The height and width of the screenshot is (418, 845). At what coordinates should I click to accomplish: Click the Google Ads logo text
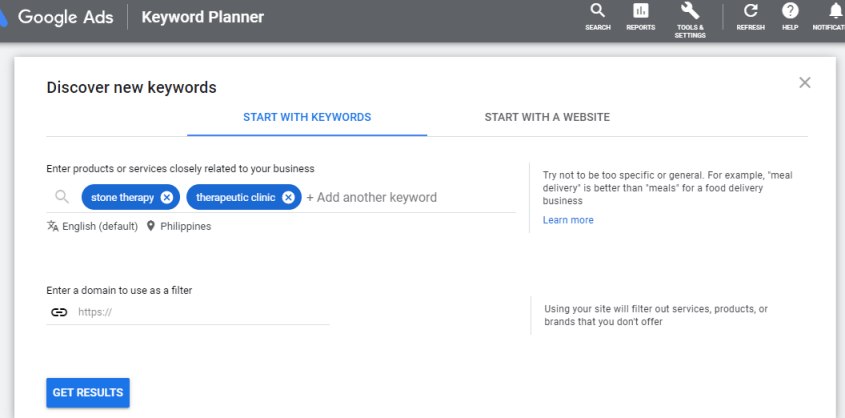[65, 17]
